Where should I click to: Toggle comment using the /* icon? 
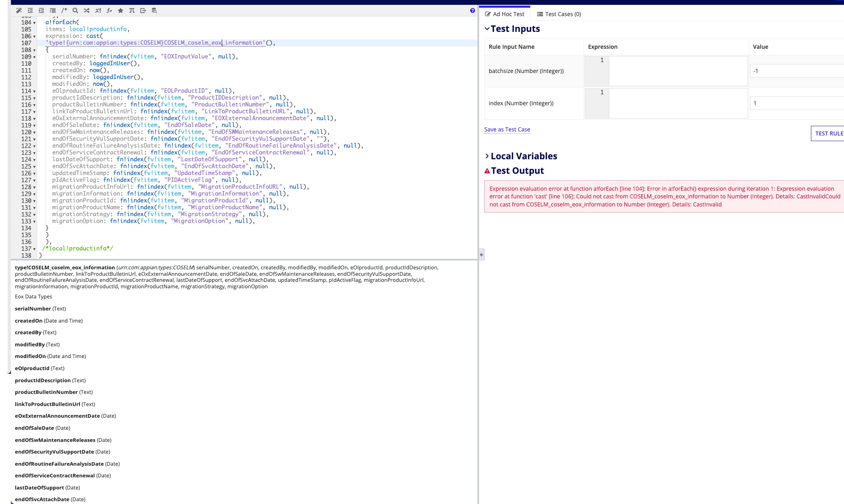click(64, 10)
